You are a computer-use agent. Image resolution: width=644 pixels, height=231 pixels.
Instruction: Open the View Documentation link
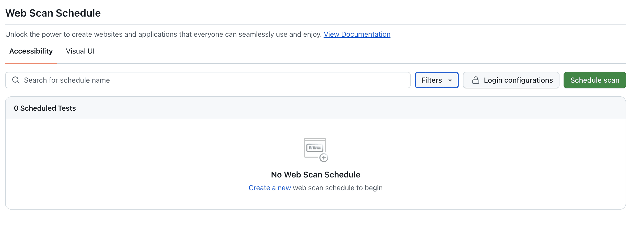[357, 34]
